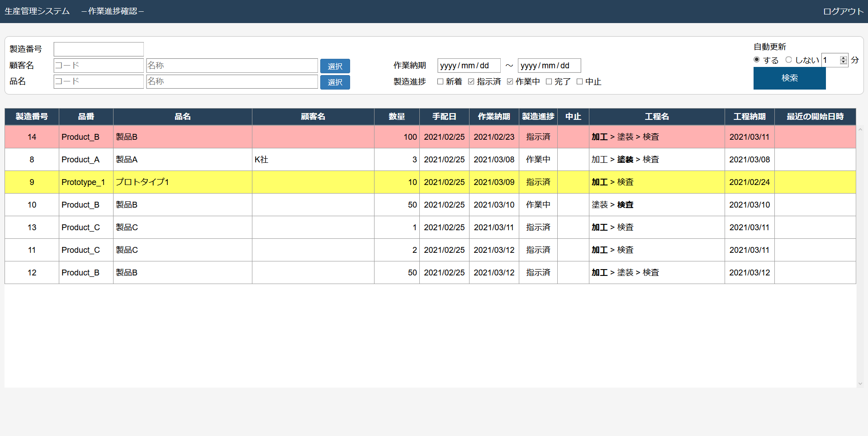The height and width of the screenshot is (436, 868).
Task: Open the 作業納期 end date field
Action: tap(549, 66)
